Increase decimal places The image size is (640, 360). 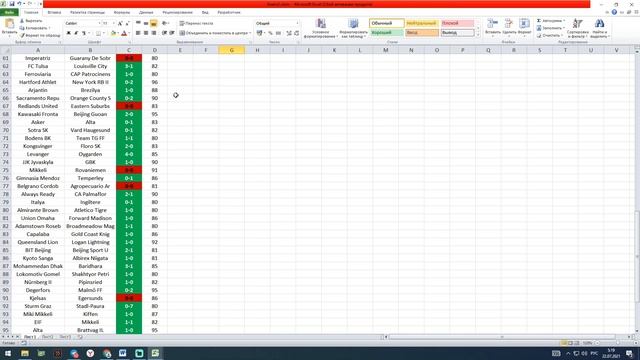click(x=289, y=33)
